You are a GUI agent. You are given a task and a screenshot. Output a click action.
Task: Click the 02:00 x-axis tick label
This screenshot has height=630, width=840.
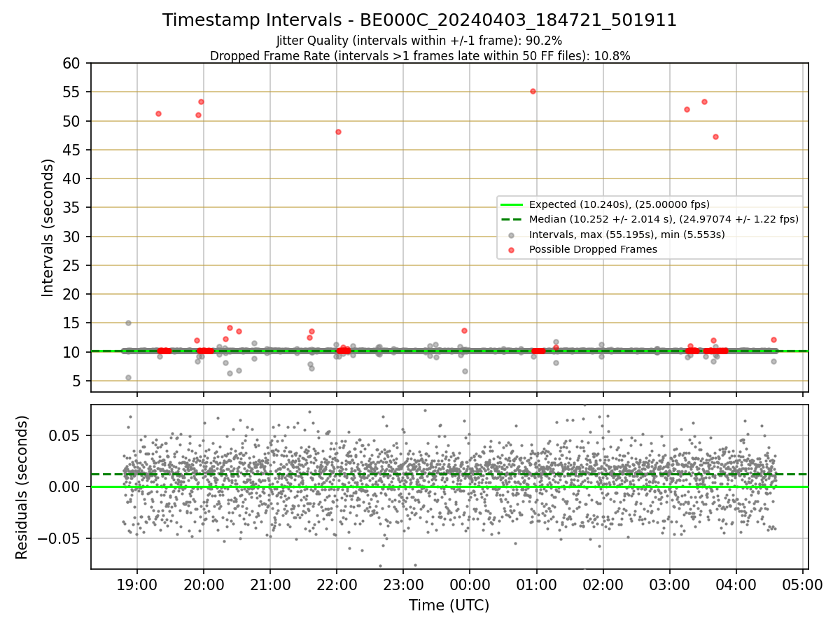(x=603, y=584)
